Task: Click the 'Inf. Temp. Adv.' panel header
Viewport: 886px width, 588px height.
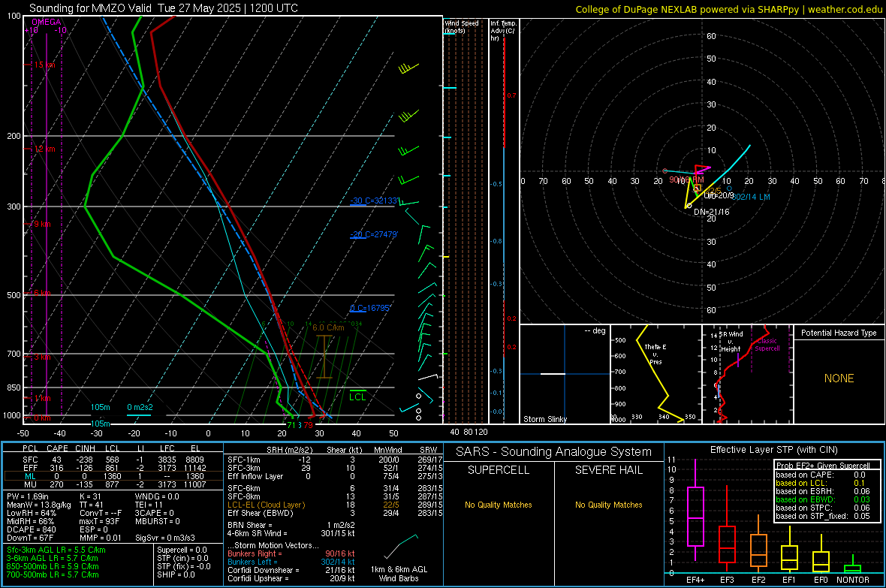Action: click(503, 31)
